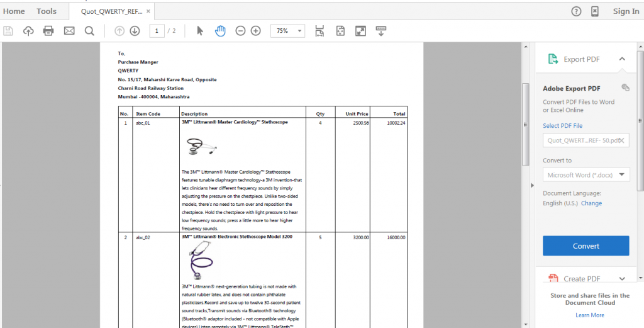Click the selected PDF file name field
The width and height of the screenshot is (644, 328).
586,140
